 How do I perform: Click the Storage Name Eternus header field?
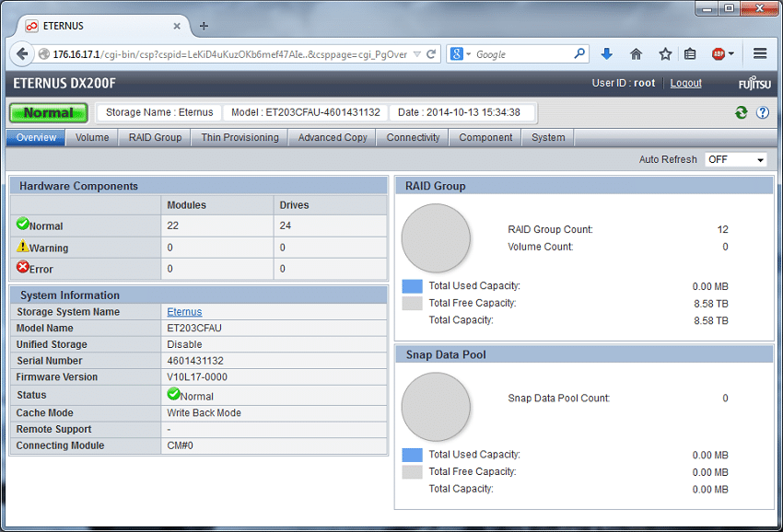159,112
